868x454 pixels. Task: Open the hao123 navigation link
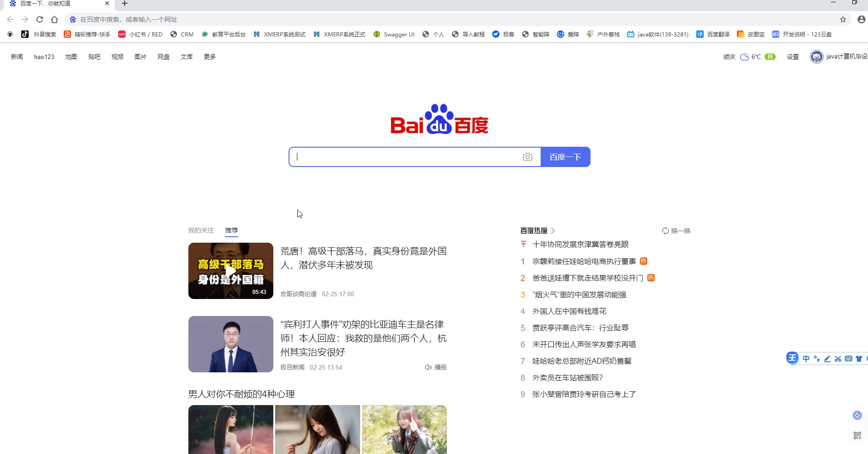44,57
